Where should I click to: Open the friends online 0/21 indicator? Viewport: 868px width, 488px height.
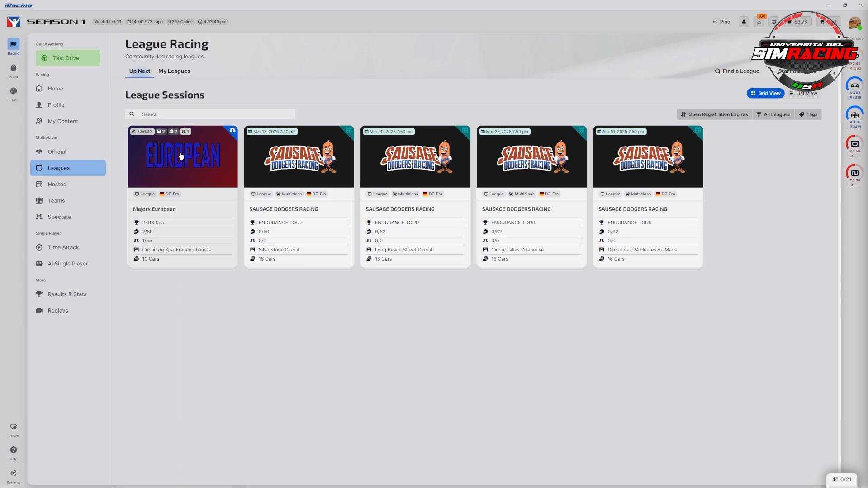[x=842, y=479]
